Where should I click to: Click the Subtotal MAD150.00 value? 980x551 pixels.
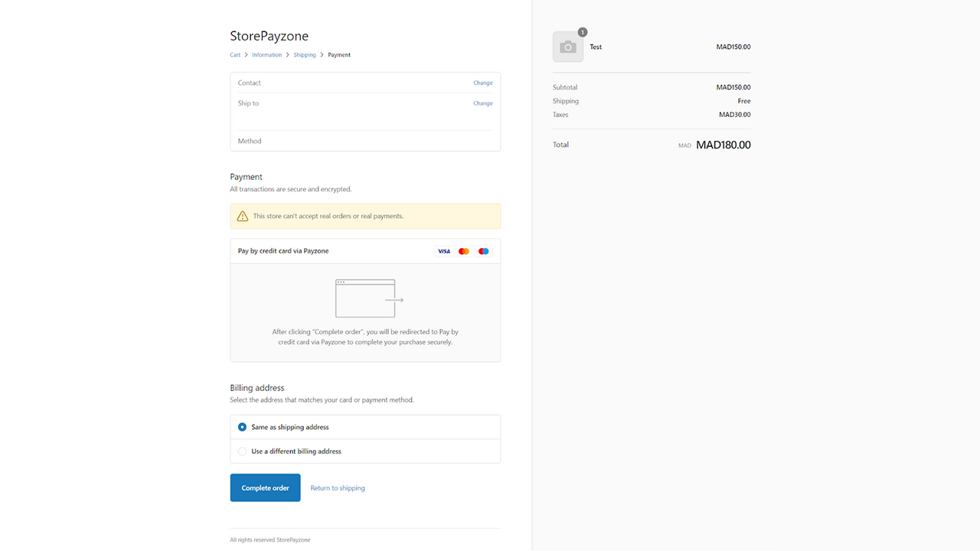[733, 87]
